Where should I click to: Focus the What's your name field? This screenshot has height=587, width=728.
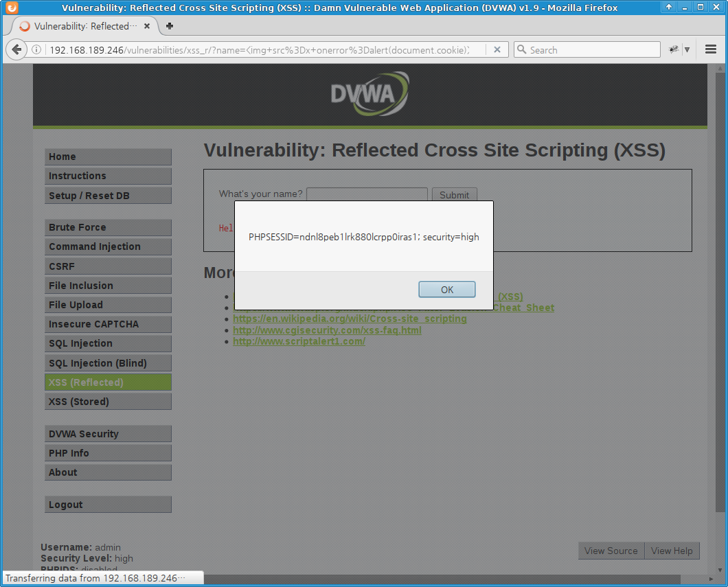(367, 194)
